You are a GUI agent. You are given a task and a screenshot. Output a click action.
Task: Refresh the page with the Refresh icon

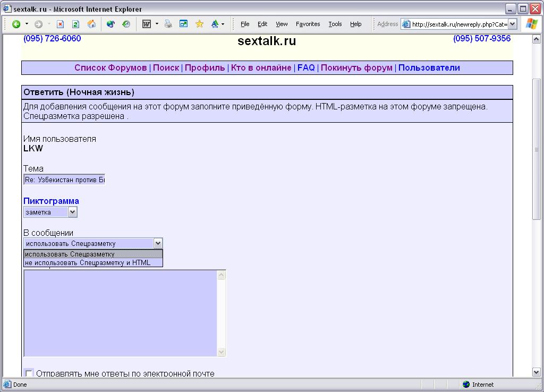[x=75, y=24]
